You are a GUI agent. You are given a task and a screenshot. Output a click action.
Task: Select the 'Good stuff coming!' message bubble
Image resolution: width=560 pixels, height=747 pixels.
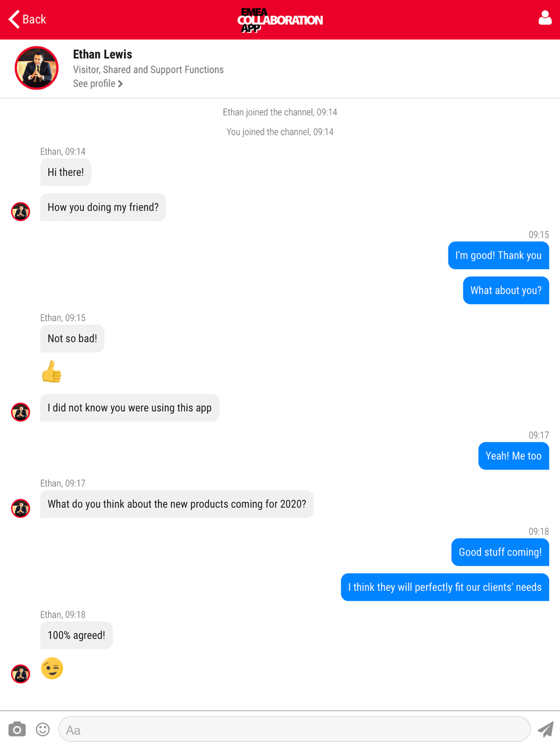point(500,552)
